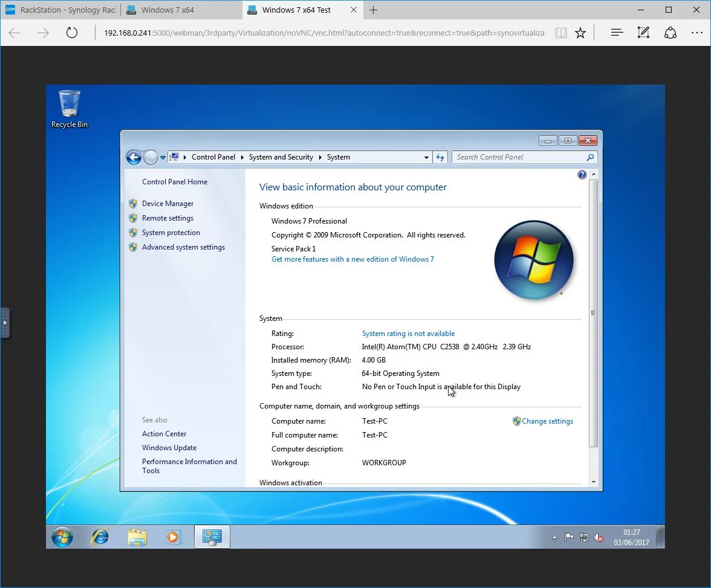Switch to RackStation Synology browser tab
This screenshot has height=588, width=711.
pyautogui.click(x=60, y=10)
